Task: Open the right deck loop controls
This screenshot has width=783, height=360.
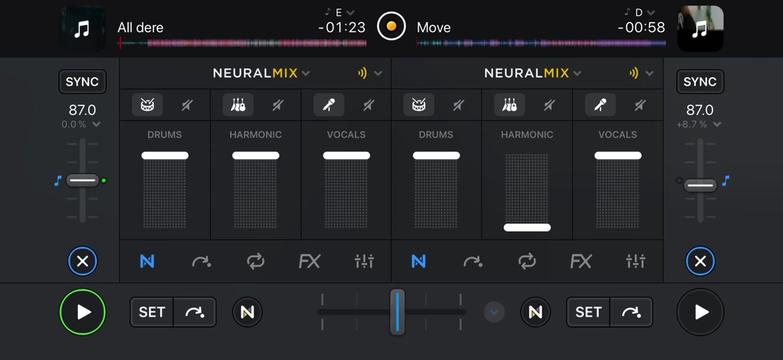Action: pos(527,261)
